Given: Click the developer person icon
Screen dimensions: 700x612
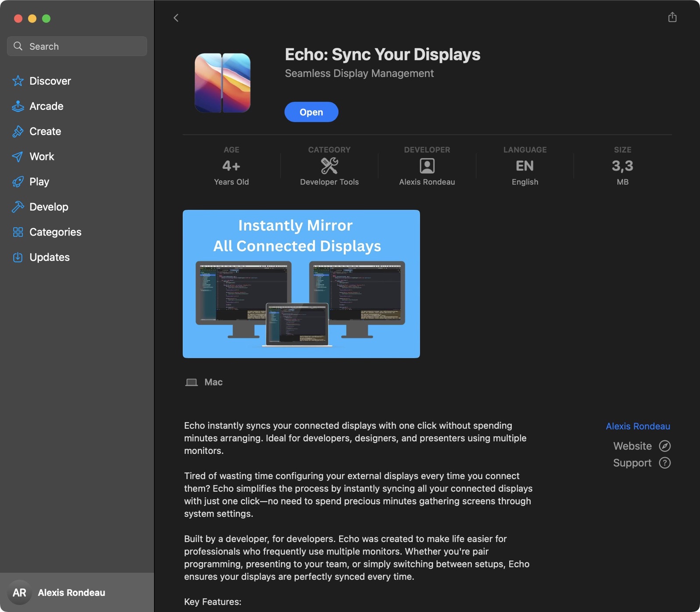Looking at the screenshot, I should coord(427,166).
